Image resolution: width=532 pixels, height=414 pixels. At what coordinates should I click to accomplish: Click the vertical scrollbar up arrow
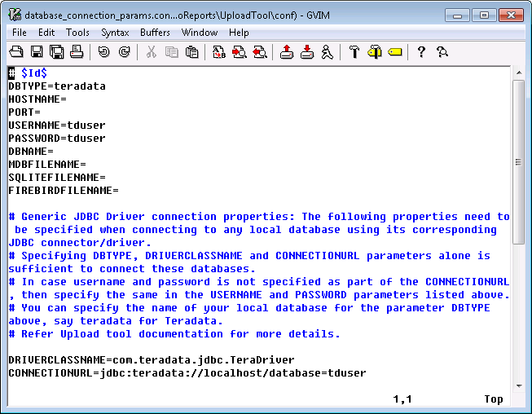tap(518, 73)
